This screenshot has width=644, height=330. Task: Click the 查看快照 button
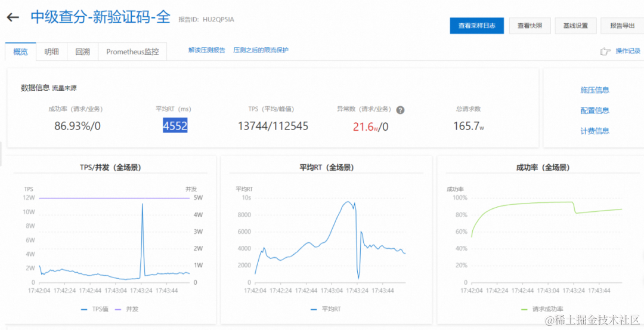(x=530, y=26)
